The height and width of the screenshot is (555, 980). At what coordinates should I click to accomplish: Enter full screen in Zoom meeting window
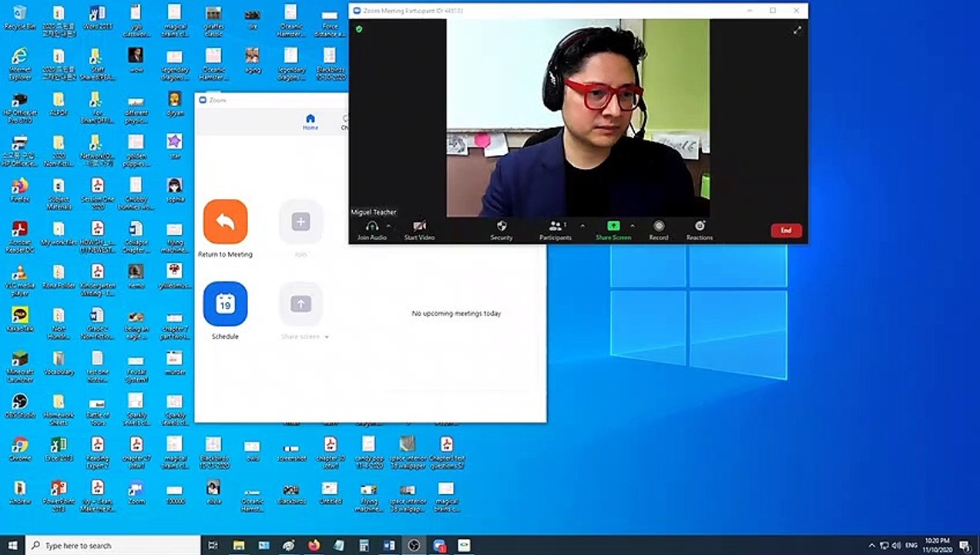[797, 30]
